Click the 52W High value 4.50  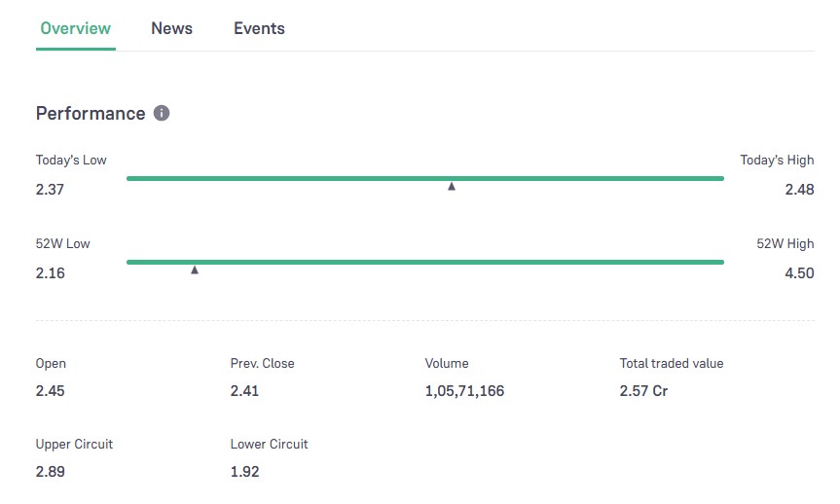799,273
